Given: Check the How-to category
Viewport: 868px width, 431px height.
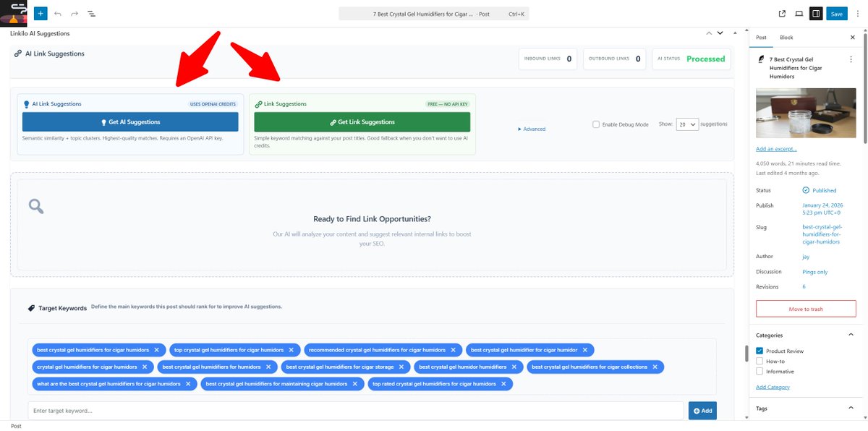Looking at the screenshot, I should (x=759, y=361).
